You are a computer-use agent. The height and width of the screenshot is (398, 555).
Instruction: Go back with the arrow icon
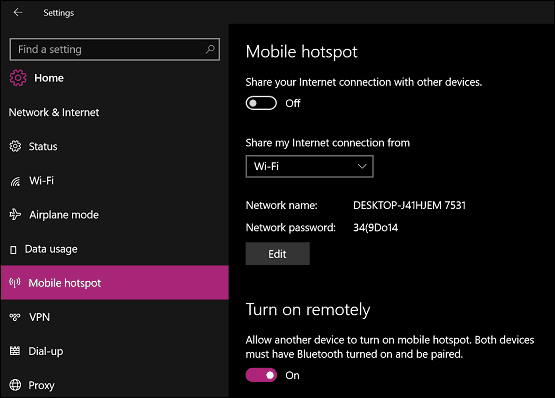coord(18,12)
